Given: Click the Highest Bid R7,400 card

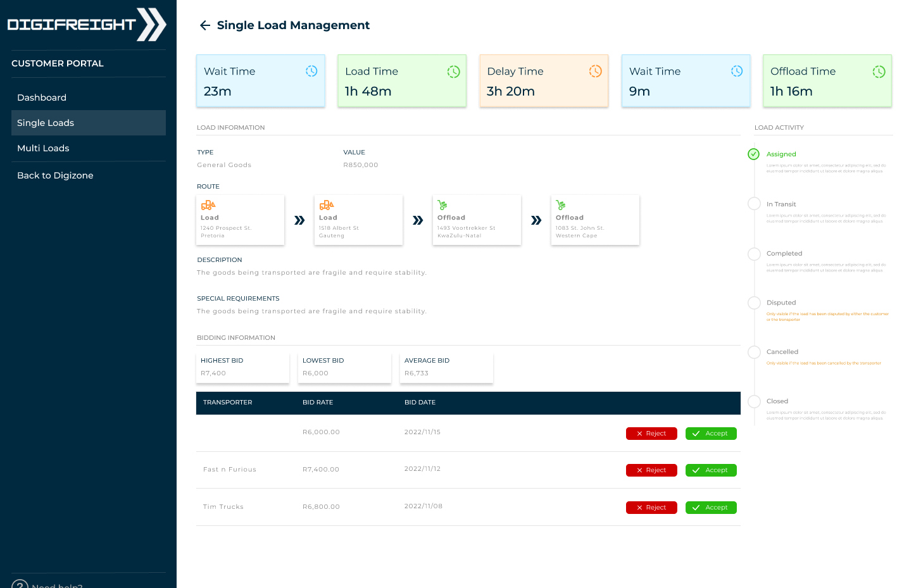Looking at the screenshot, I should click(242, 368).
